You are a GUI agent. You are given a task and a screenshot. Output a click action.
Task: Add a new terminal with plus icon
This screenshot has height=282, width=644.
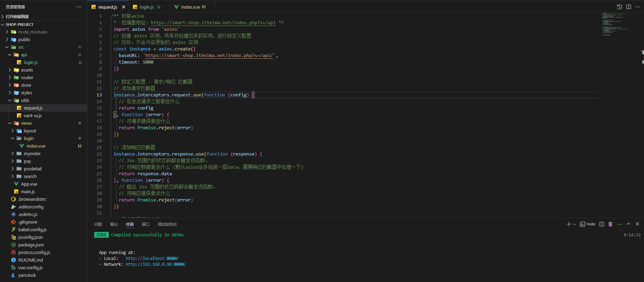[x=569, y=224]
